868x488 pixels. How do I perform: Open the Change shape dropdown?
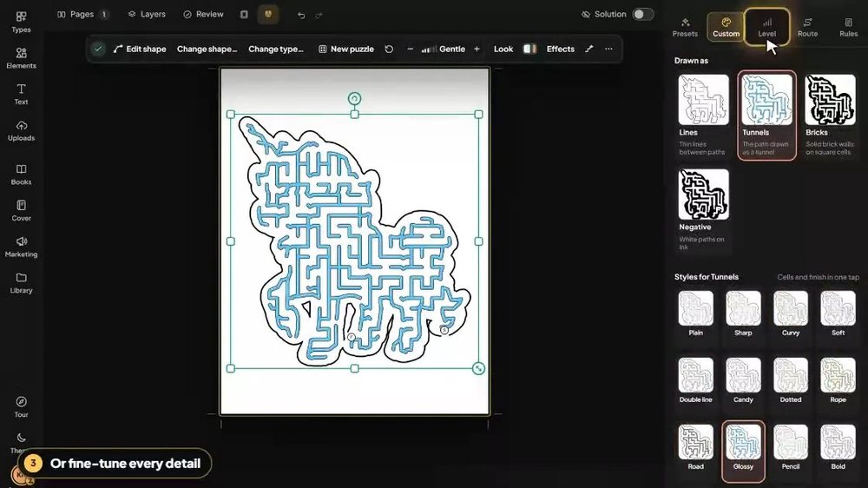207,49
